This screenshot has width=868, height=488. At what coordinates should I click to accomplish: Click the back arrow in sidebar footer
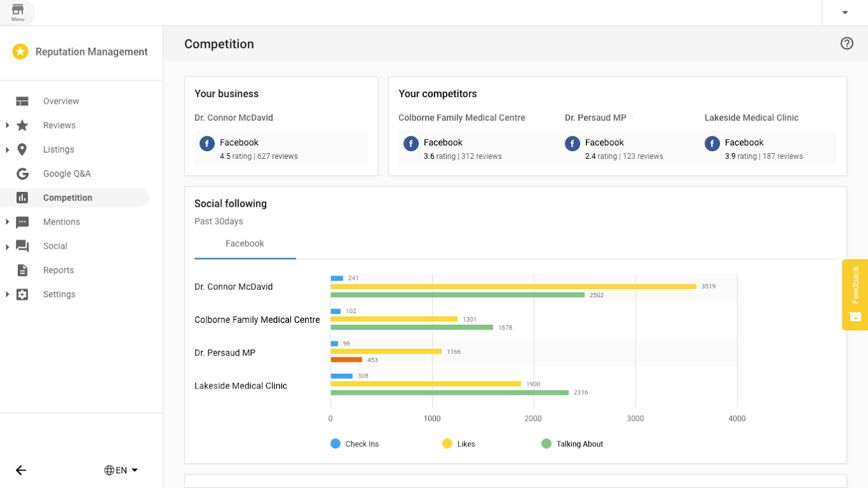coord(21,470)
